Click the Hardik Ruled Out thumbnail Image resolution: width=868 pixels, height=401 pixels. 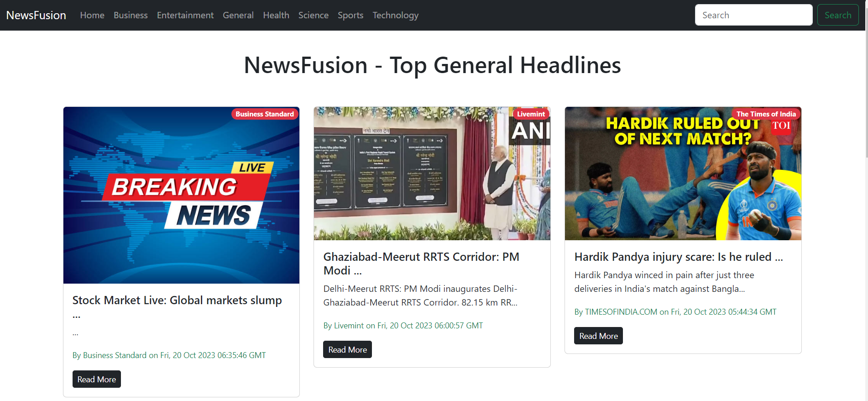click(683, 174)
